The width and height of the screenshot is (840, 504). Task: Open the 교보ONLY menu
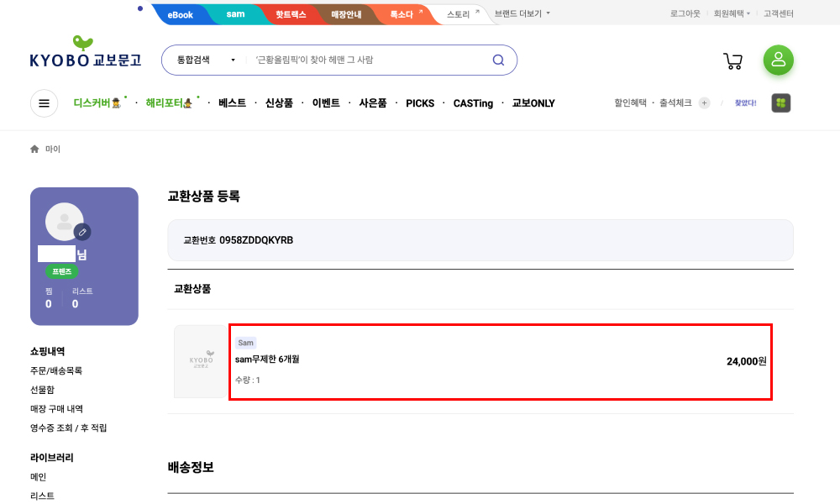pos(533,102)
